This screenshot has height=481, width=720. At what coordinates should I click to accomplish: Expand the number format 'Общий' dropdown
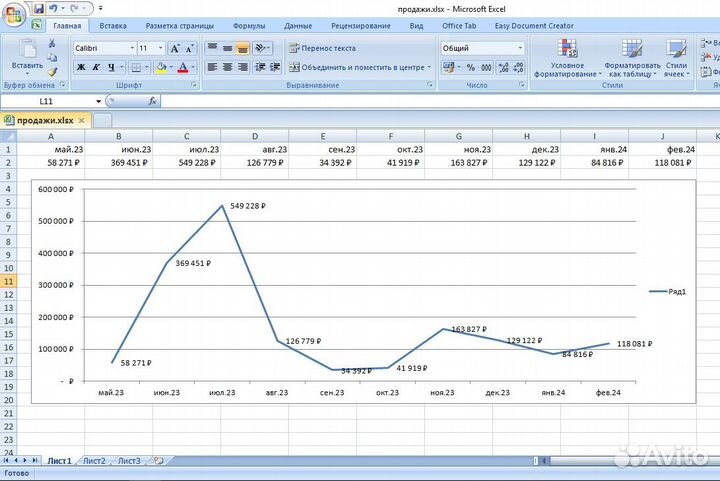(x=519, y=48)
